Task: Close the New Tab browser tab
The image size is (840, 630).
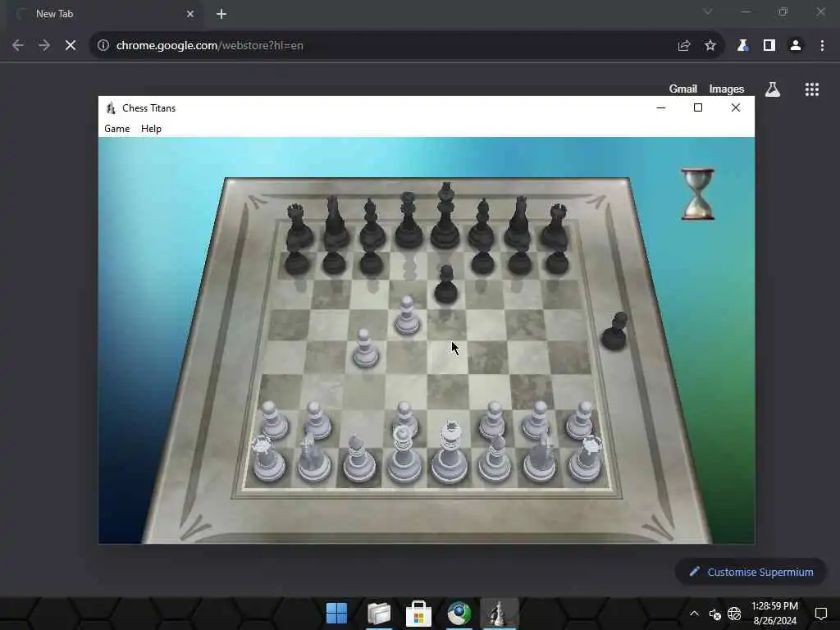Action: [x=190, y=14]
